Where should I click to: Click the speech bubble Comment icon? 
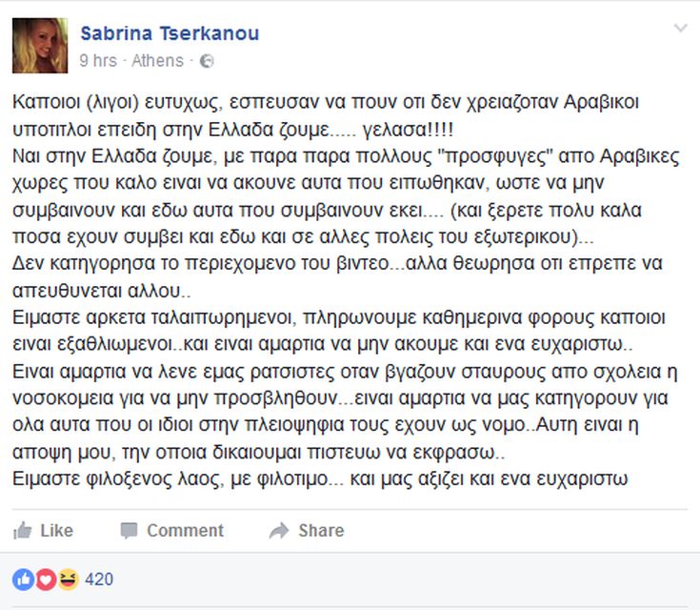tap(129, 531)
